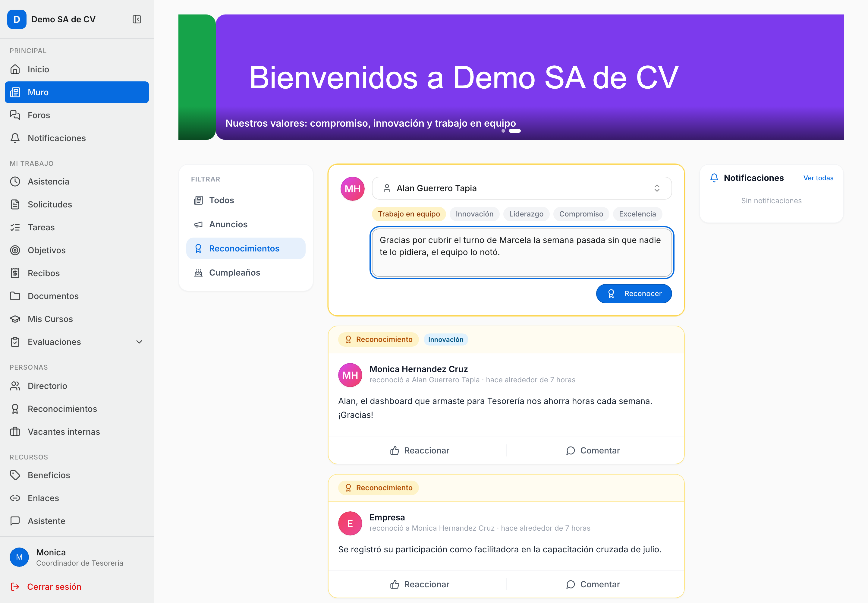Open Monica Hernandez Cruz author name
868x603 pixels.
point(419,369)
